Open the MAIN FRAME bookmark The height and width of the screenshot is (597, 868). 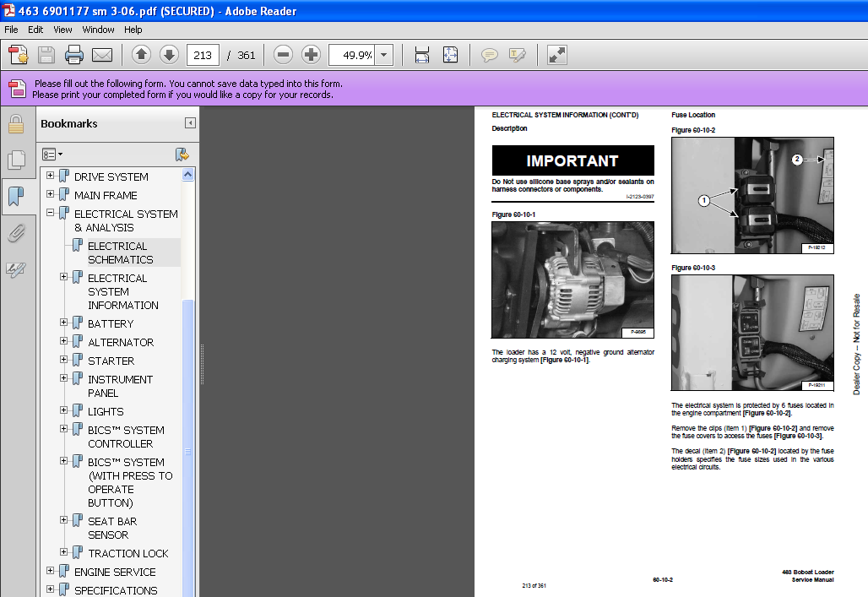pyautogui.click(x=106, y=196)
